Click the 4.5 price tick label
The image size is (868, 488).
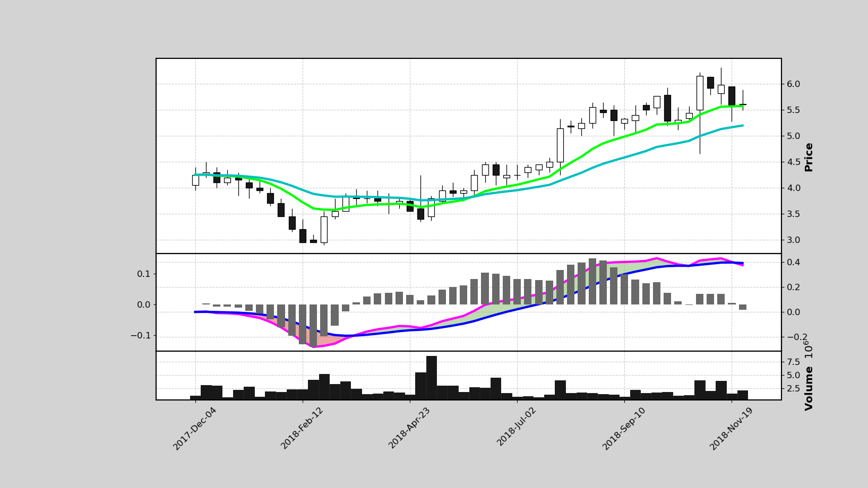pyautogui.click(x=793, y=162)
